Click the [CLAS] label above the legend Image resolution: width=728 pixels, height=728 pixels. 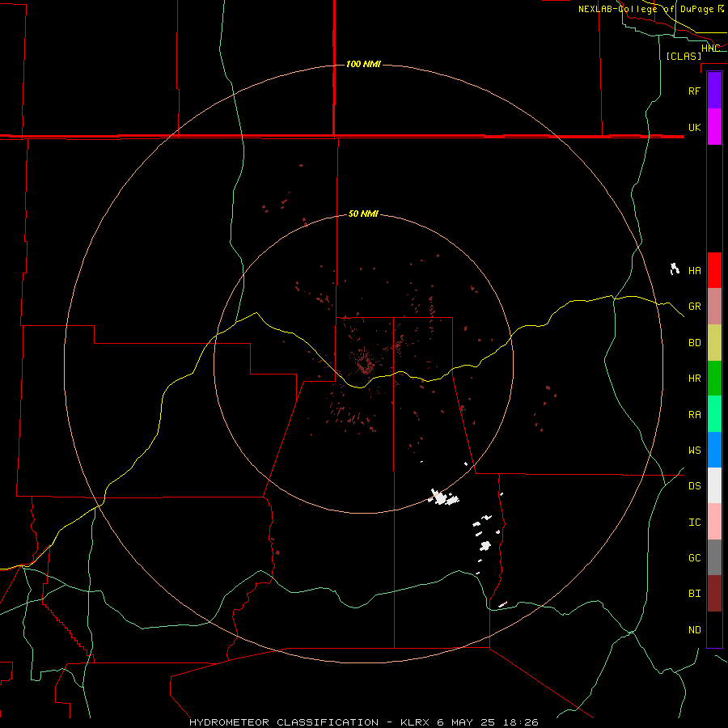click(x=684, y=56)
